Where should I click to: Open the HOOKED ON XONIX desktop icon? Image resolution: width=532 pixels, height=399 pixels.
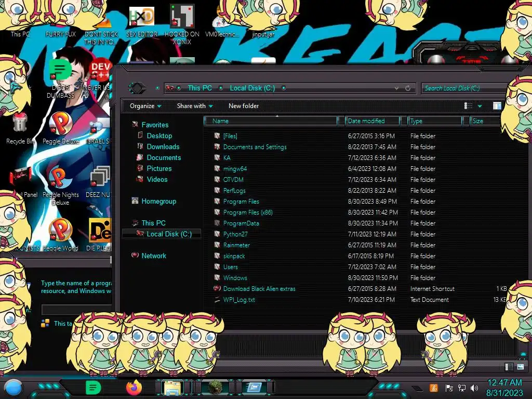pos(182,24)
